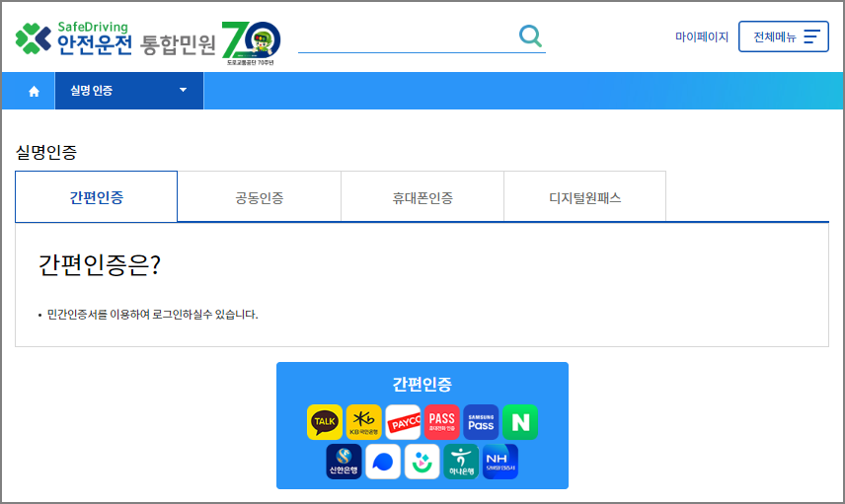Switch to the 간편인증 tab

[x=97, y=197]
